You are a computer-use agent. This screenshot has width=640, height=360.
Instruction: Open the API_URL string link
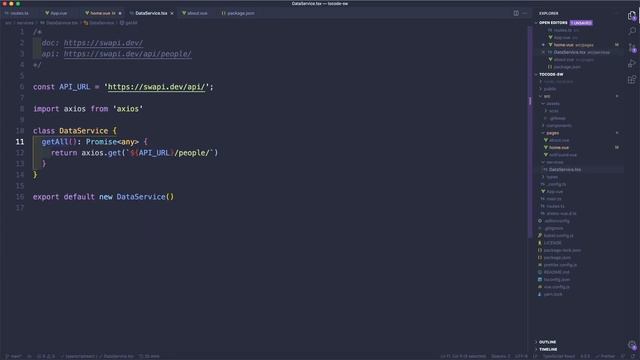click(x=156, y=87)
